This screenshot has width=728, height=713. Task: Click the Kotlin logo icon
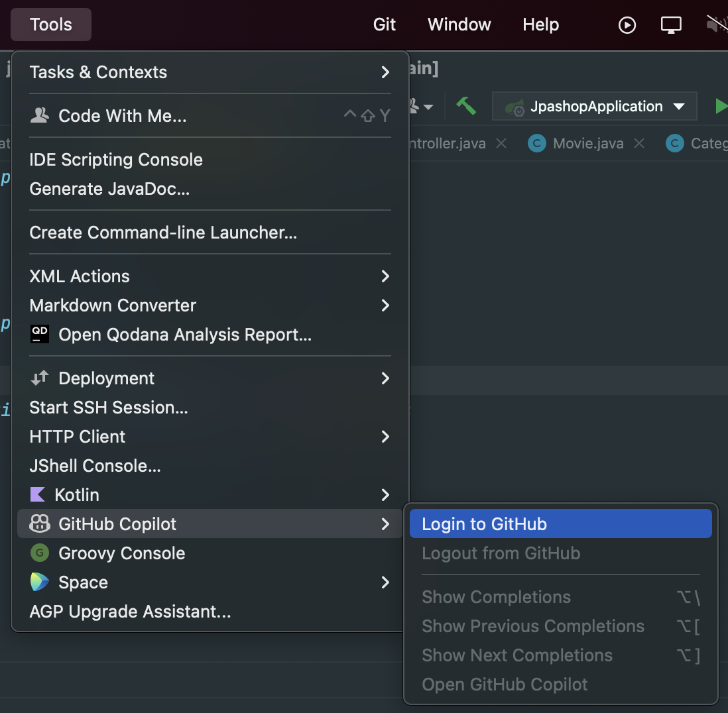coord(38,494)
